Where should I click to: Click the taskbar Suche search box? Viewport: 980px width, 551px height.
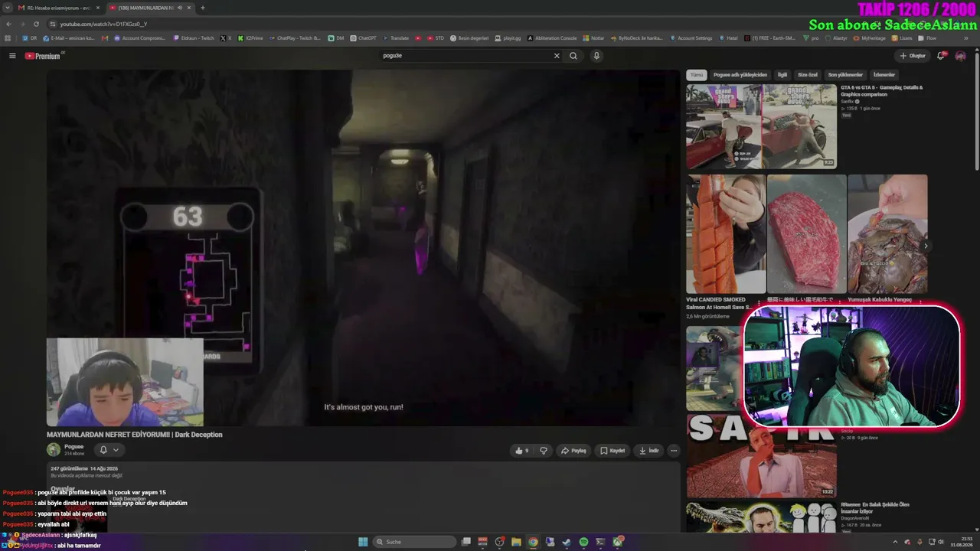click(414, 542)
